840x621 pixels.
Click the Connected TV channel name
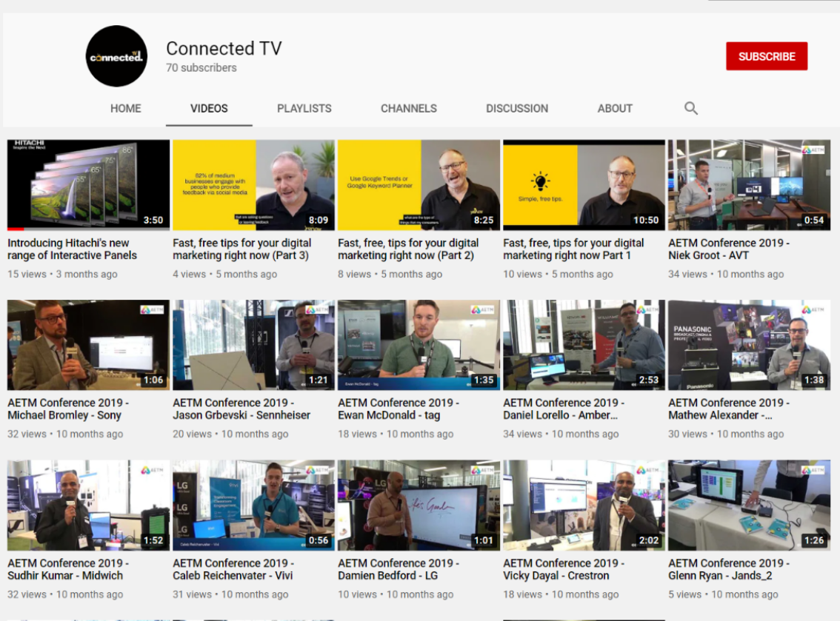(224, 48)
